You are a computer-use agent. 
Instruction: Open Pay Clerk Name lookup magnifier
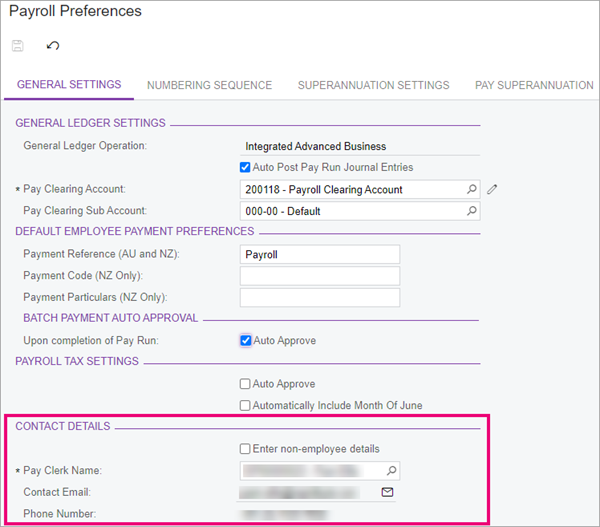point(391,470)
